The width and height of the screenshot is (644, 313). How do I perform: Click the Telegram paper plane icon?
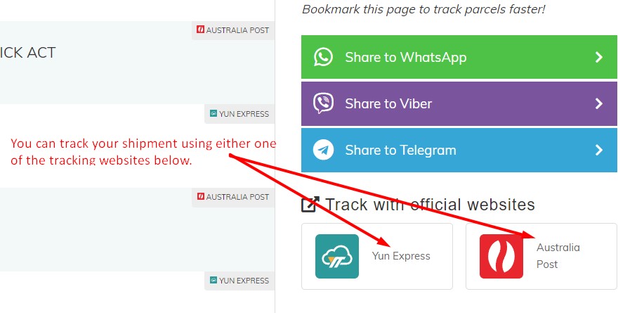tap(323, 150)
